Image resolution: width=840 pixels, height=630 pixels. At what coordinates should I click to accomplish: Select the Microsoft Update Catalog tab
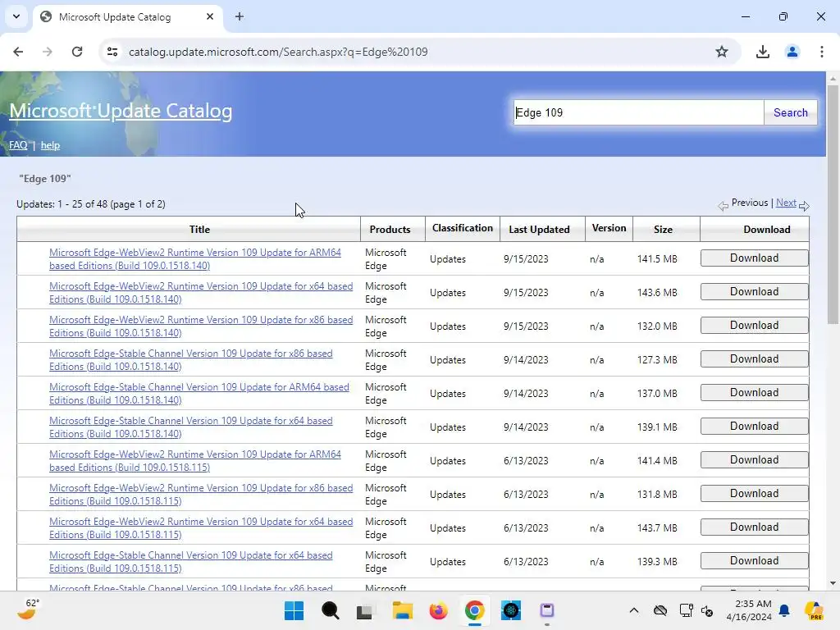click(x=127, y=16)
